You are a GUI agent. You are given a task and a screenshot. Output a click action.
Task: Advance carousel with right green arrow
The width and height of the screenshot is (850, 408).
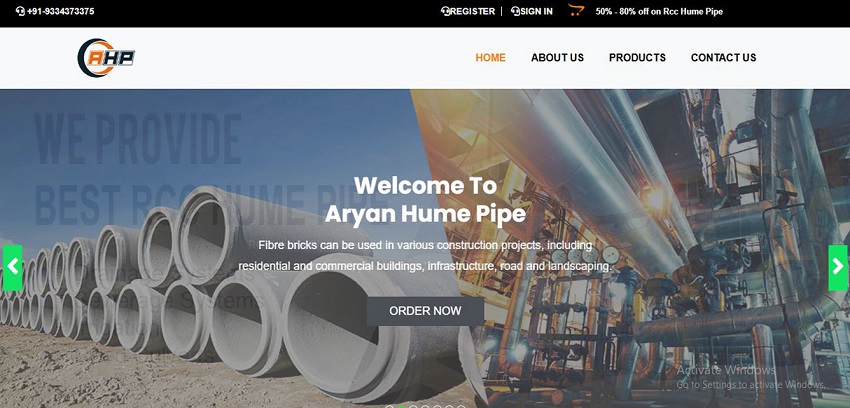838,268
